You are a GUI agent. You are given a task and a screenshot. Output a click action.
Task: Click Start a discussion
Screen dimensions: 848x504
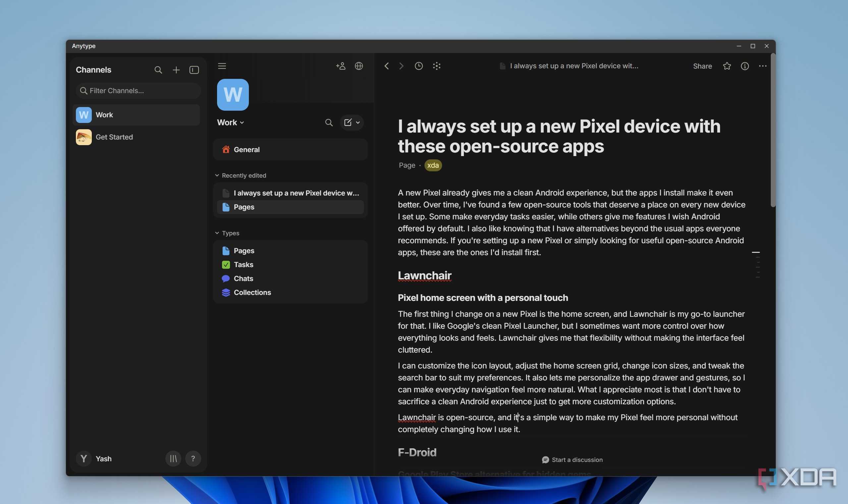(572, 460)
